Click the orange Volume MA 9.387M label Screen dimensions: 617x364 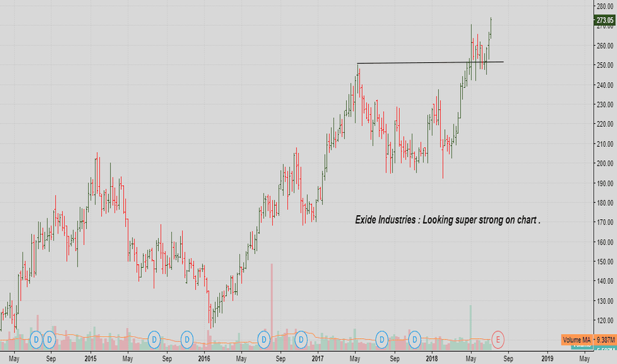(x=589, y=340)
